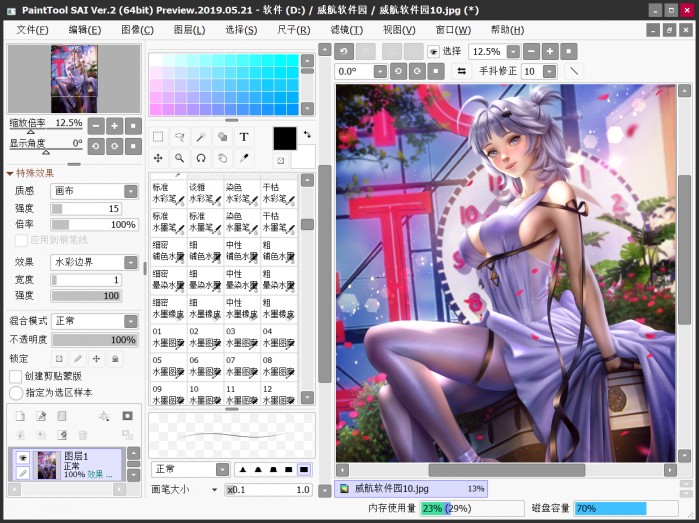This screenshot has height=523, width=699.
Task: Select 图层1 layer thumbnail
Action: click(x=47, y=465)
